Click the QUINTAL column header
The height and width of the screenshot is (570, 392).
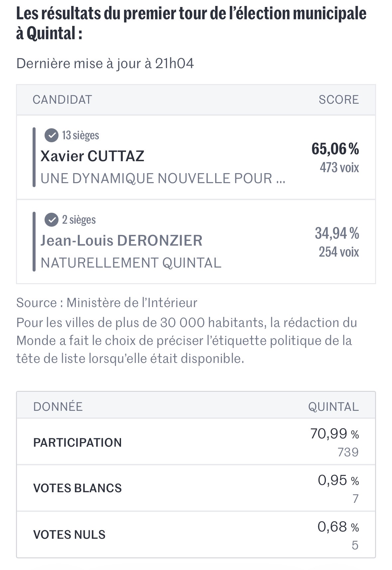pos(333,406)
